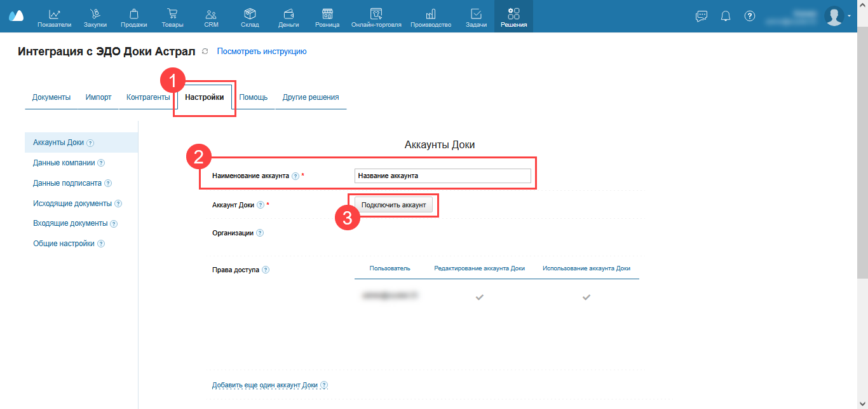Select Данные компании in sidebar
The width and height of the screenshot is (868, 409).
point(64,163)
